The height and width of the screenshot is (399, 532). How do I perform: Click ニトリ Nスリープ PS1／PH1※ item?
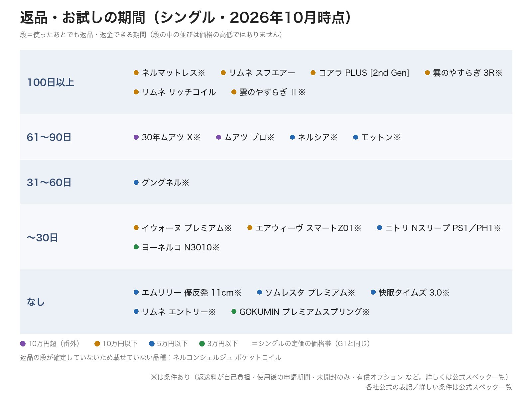pyautogui.click(x=439, y=228)
